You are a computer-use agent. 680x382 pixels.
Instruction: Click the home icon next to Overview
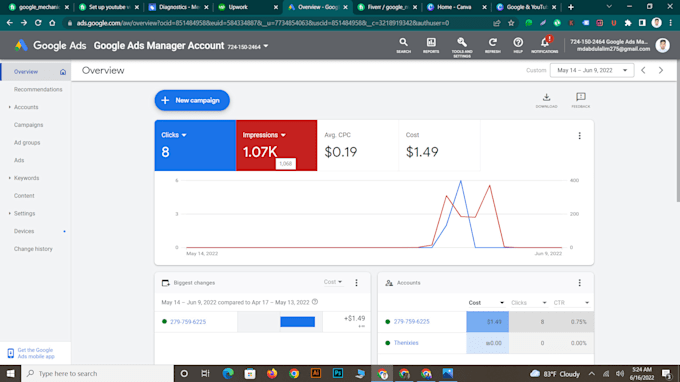[63, 72]
